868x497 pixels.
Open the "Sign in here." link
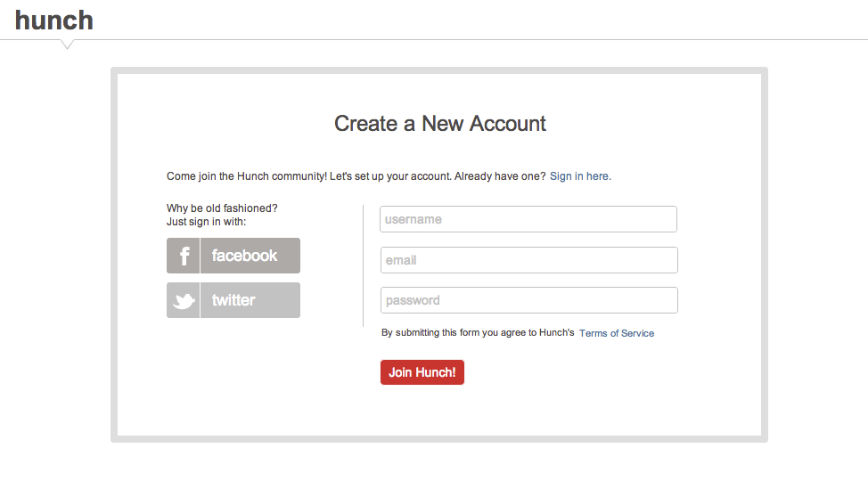point(580,176)
